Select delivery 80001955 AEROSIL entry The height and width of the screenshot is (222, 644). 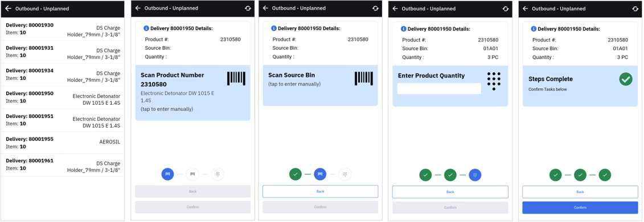[63, 142]
